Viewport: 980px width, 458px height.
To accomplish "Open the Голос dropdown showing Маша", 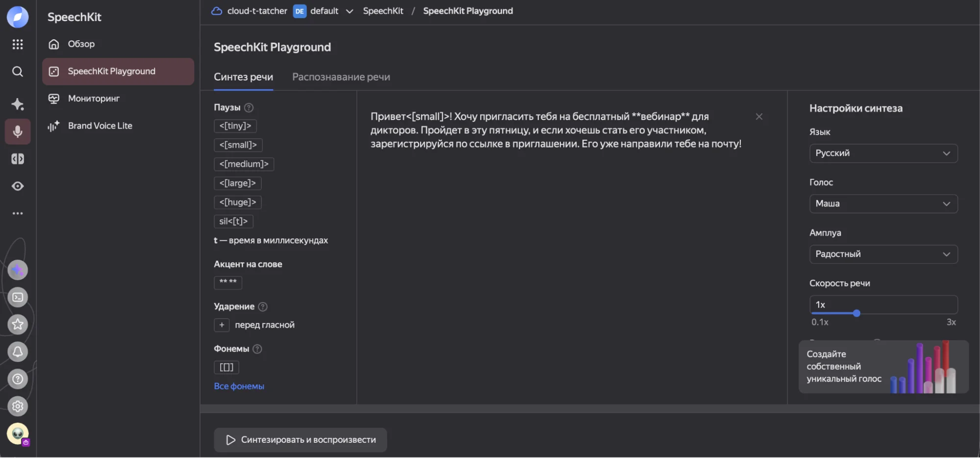I will click(883, 204).
